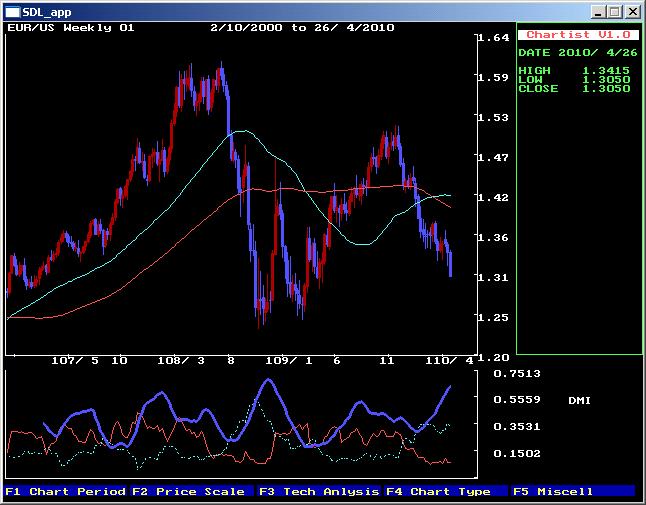
Task: Click the 0.3531 DMI scale value
Action: (x=517, y=426)
